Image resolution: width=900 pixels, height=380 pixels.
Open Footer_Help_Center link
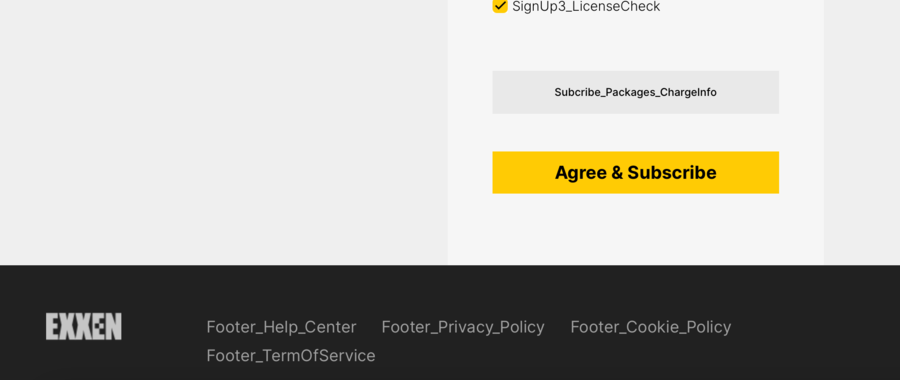(x=281, y=327)
